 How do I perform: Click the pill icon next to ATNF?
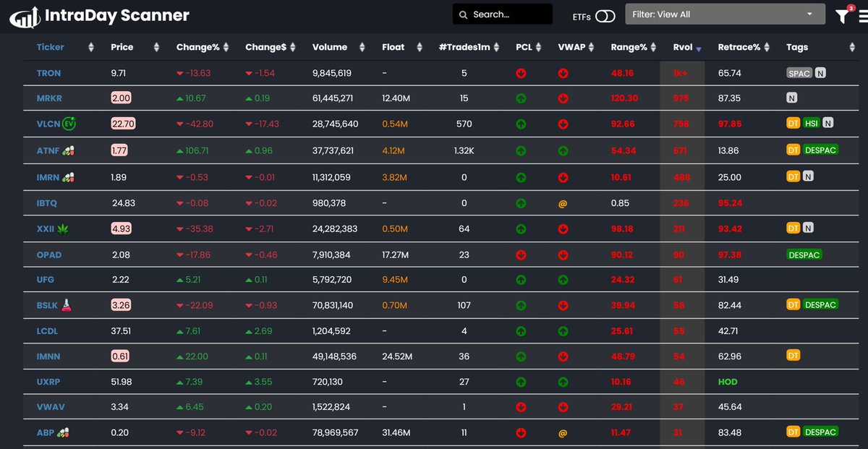pyautogui.click(x=69, y=150)
